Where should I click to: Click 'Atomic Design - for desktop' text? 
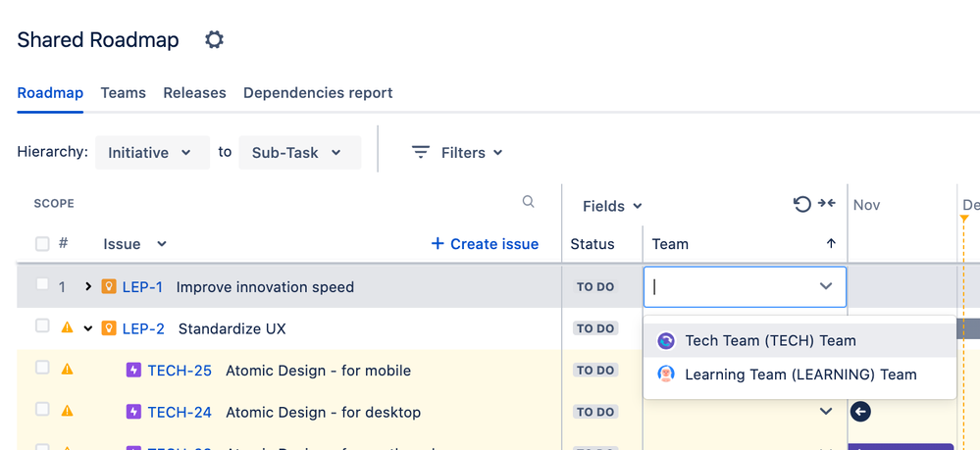pyautogui.click(x=323, y=412)
